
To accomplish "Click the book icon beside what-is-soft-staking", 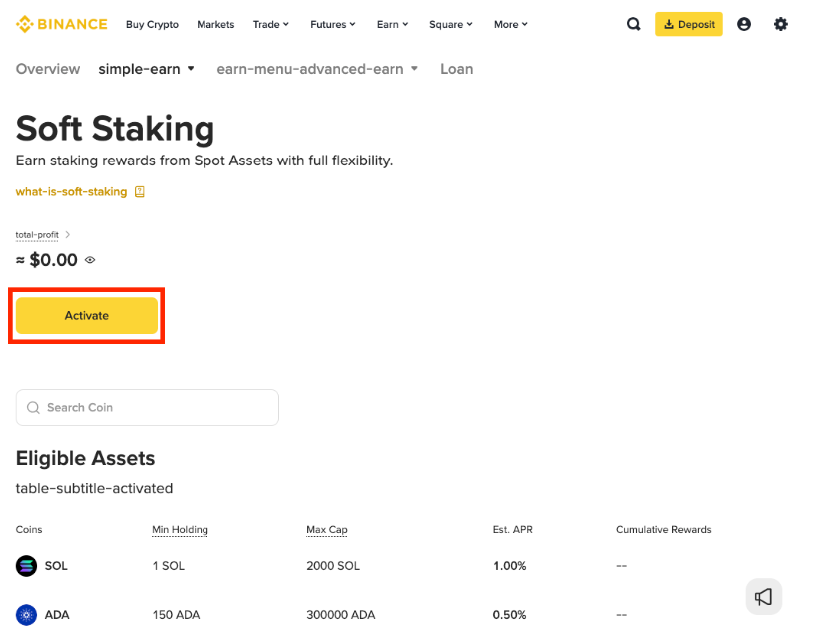I will coord(140,192).
